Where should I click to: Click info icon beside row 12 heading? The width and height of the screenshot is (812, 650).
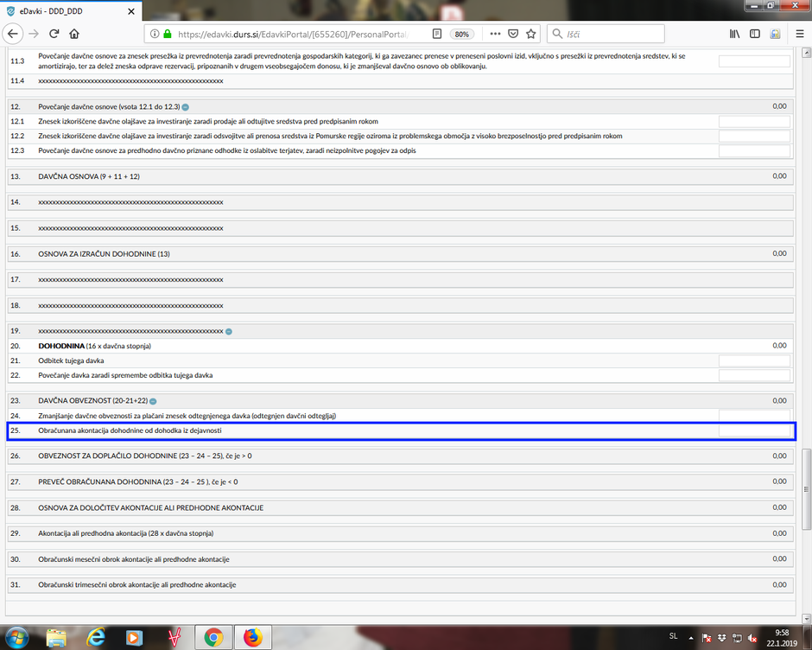tap(185, 106)
